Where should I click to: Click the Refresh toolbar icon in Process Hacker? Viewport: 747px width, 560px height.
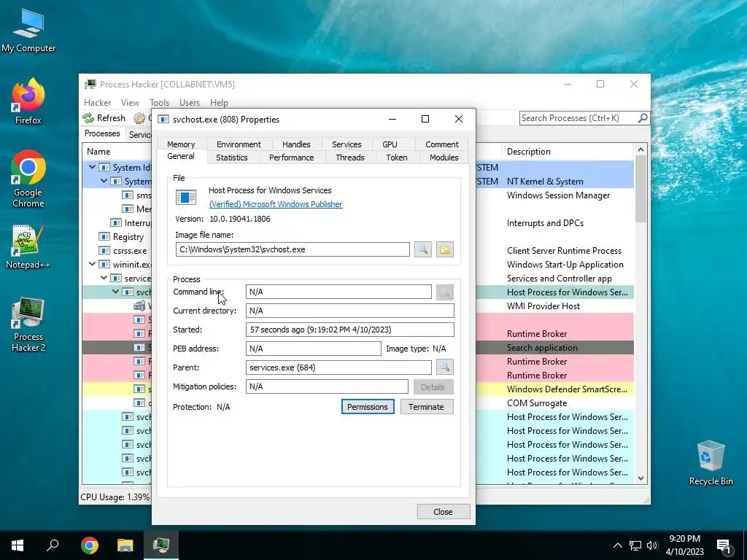[88, 117]
